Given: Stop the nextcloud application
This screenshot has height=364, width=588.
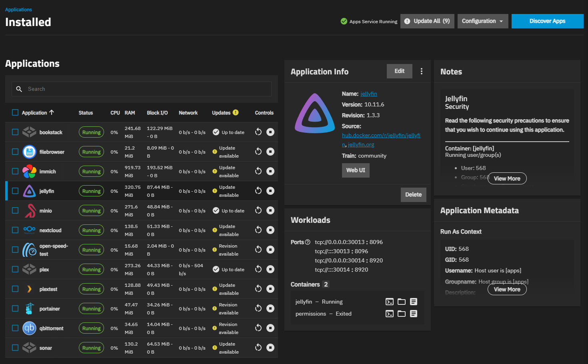Looking at the screenshot, I should [x=270, y=230].
